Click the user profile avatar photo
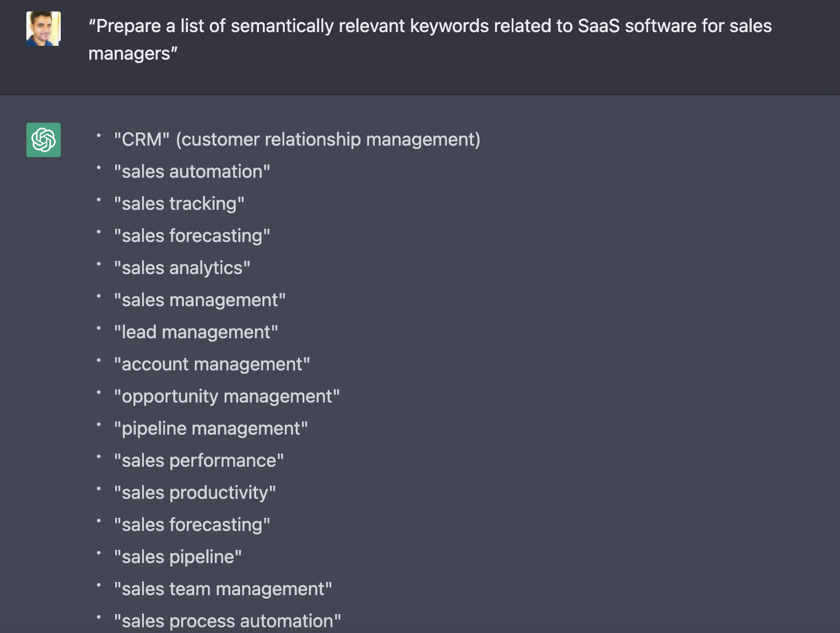Image resolution: width=840 pixels, height=633 pixels. point(44,29)
